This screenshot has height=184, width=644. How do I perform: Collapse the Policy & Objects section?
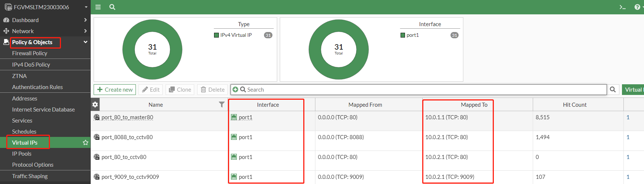(x=85, y=42)
